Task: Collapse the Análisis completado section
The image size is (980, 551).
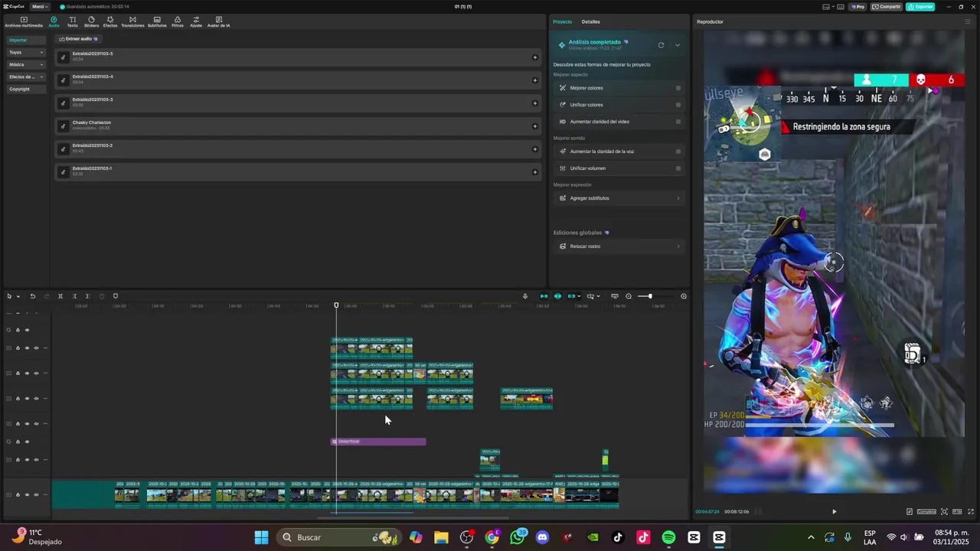Action: click(678, 45)
